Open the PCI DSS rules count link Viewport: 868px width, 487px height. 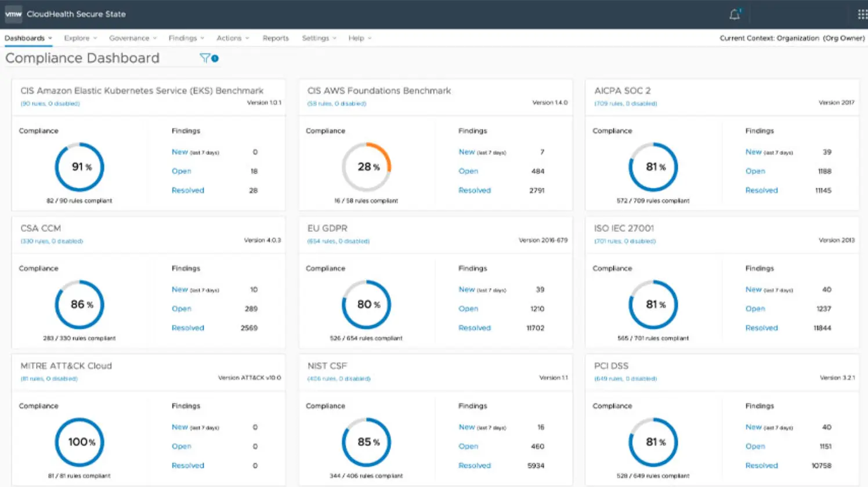(625, 379)
